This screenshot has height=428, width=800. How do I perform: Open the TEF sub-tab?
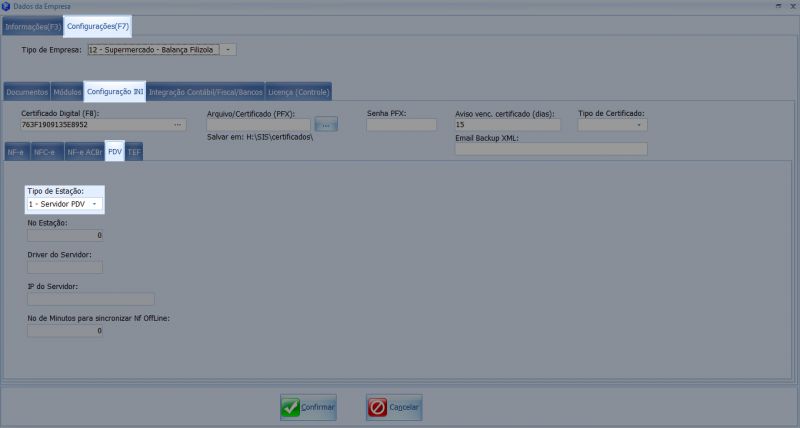134,152
